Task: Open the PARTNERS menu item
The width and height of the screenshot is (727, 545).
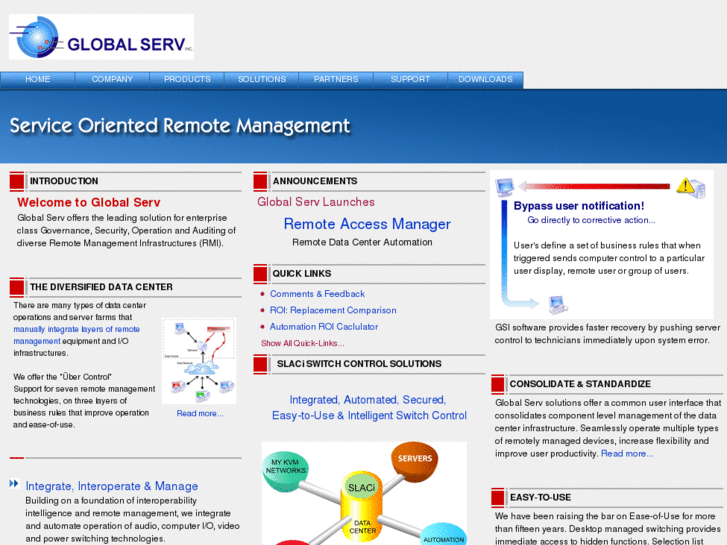Action: click(x=336, y=79)
